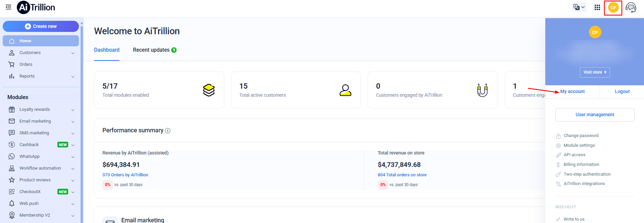Click the Email marketing envelope icon
The width and height of the screenshot is (644, 223).
[x=12, y=121]
